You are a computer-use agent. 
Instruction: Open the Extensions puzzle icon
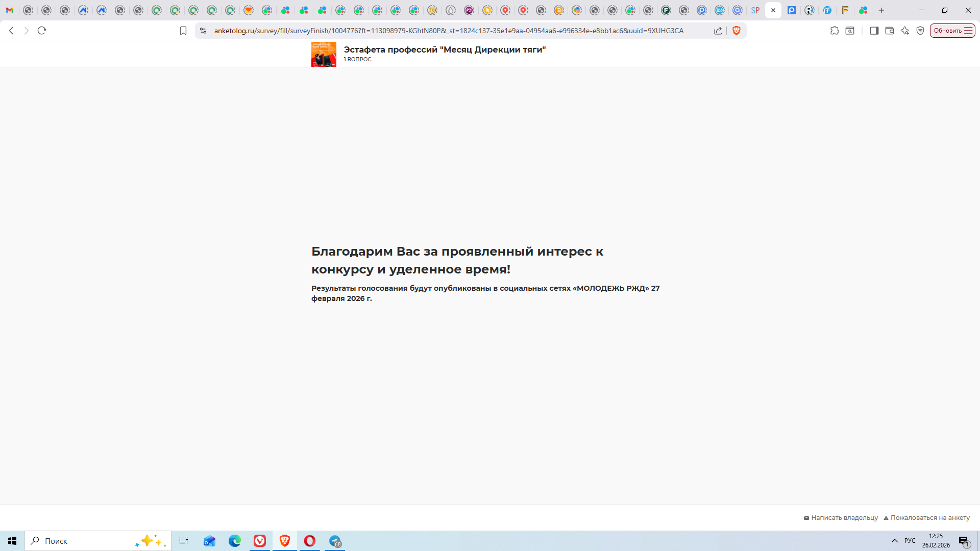coord(835,31)
